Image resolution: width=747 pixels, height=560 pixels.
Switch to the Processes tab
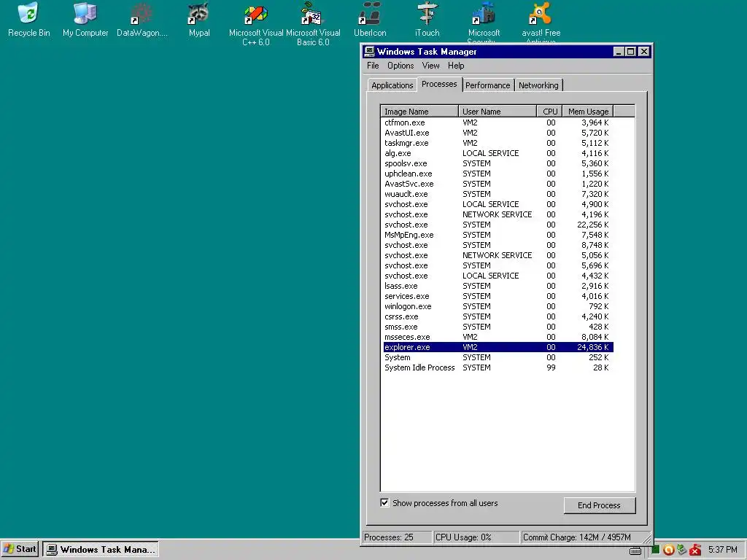point(439,85)
